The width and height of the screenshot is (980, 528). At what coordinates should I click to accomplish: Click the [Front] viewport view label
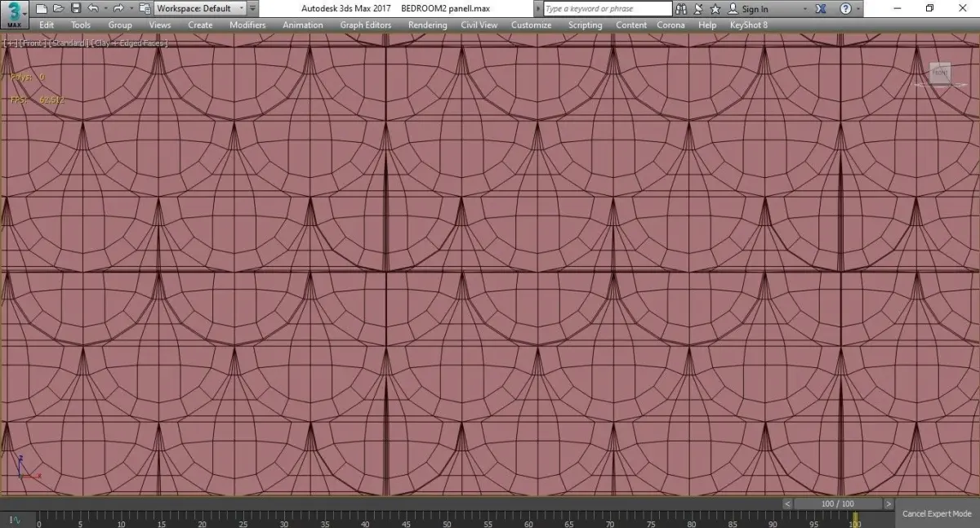click(x=33, y=42)
